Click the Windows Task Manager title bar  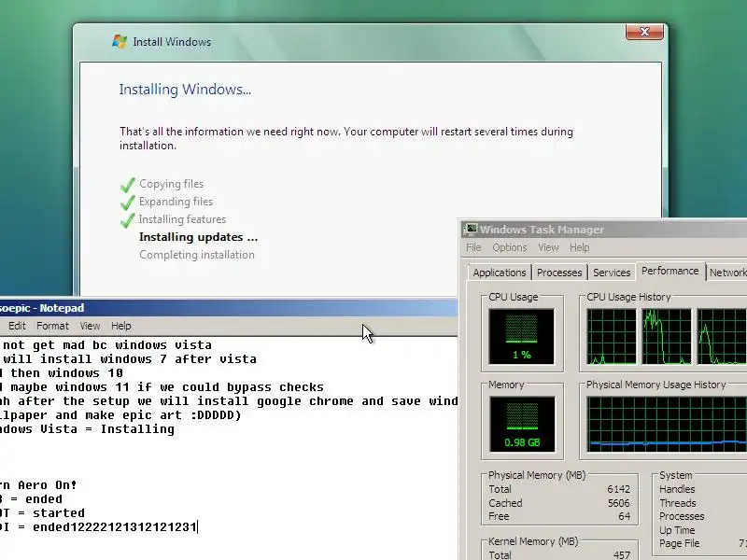603,230
